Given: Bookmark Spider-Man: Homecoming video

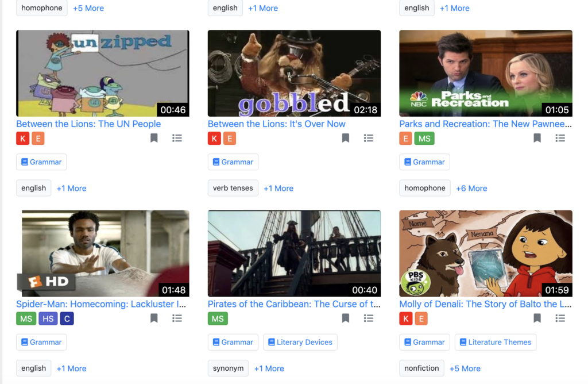Looking at the screenshot, I should (x=154, y=318).
